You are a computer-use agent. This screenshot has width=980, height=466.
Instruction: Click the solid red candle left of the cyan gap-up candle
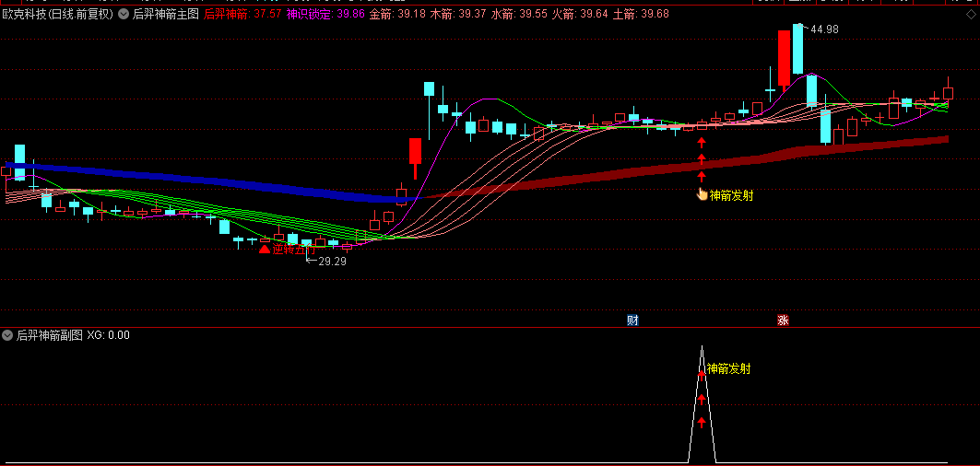click(x=415, y=151)
